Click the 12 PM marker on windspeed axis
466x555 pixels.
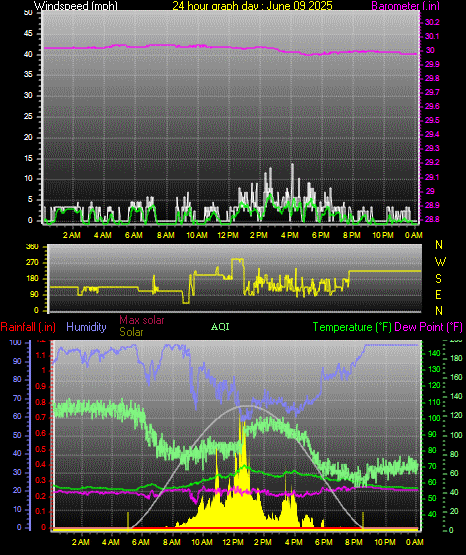tap(228, 235)
